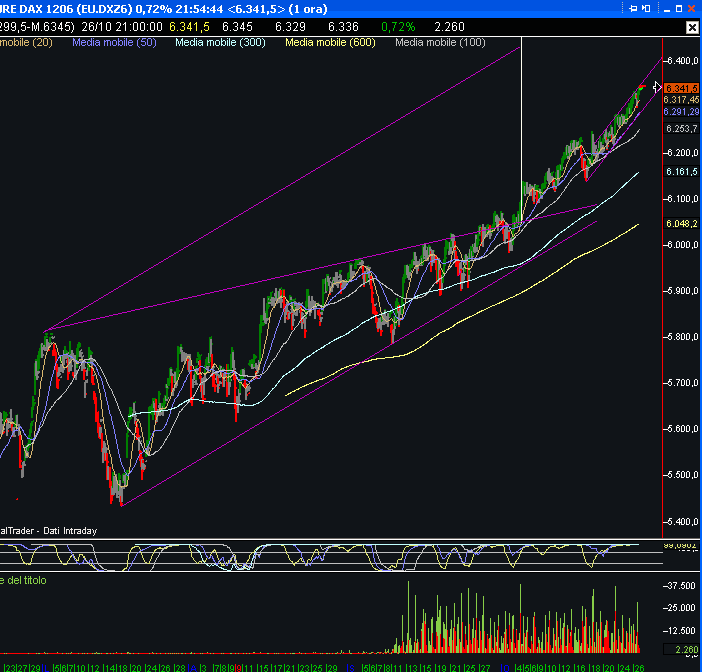The width and height of the screenshot is (702, 672).
Task: Click the 6.336 value in info bar
Action: (343, 27)
